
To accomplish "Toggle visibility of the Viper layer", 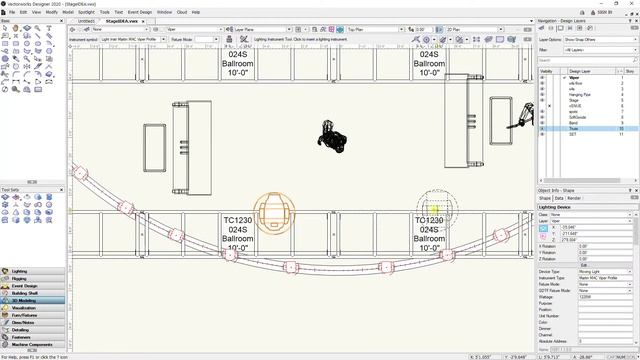I will pos(542,78).
